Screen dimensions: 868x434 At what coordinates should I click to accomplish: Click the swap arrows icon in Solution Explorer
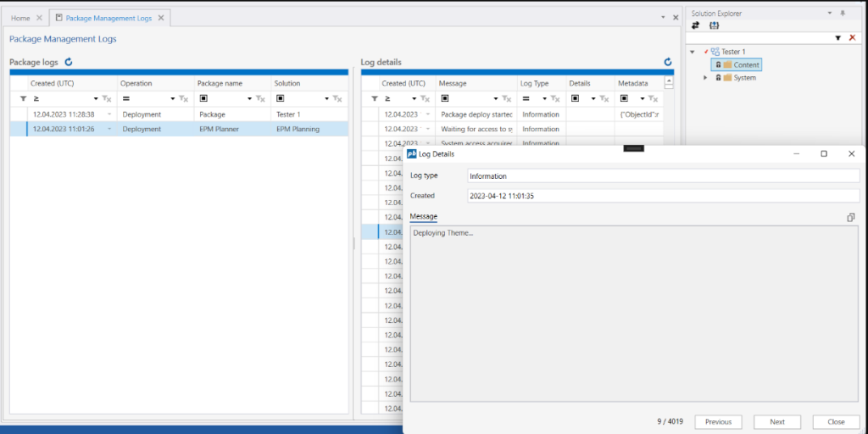coord(695,25)
